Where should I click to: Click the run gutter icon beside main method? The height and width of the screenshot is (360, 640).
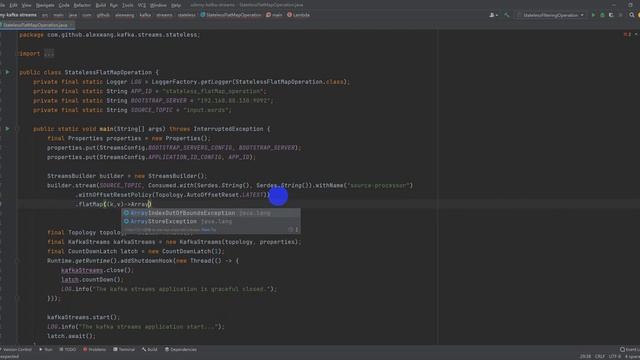pyautogui.click(x=7, y=129)
